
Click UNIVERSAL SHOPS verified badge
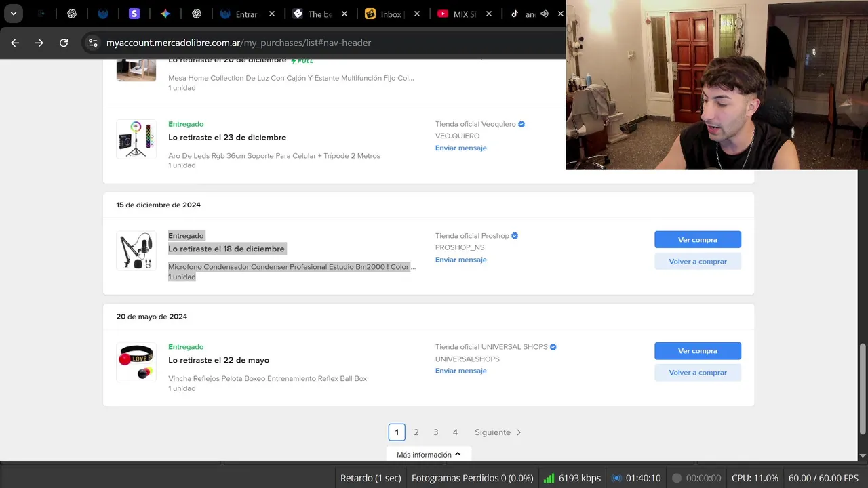point(553,347)
